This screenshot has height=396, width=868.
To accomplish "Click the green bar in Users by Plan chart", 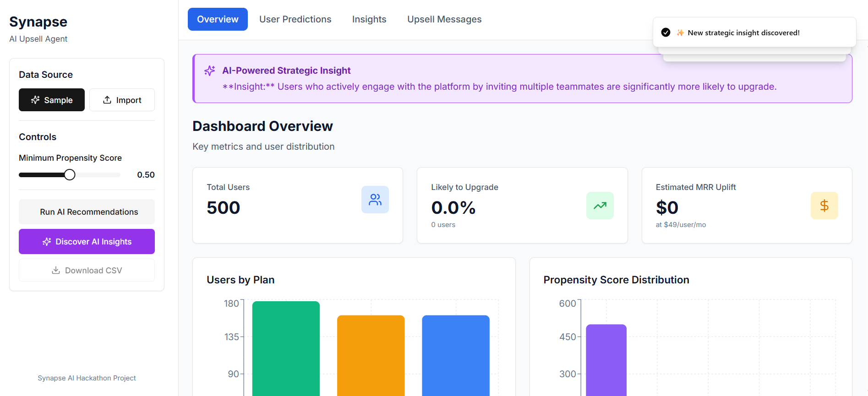I will click(285, 348).
